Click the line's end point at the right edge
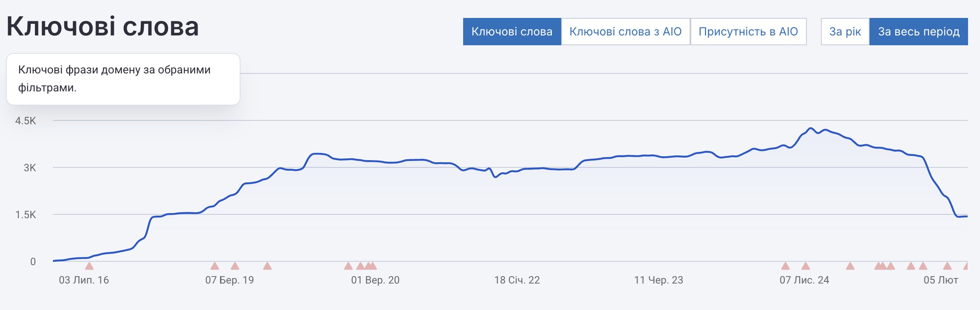980x310 pixels. click(x=966, y=216)
